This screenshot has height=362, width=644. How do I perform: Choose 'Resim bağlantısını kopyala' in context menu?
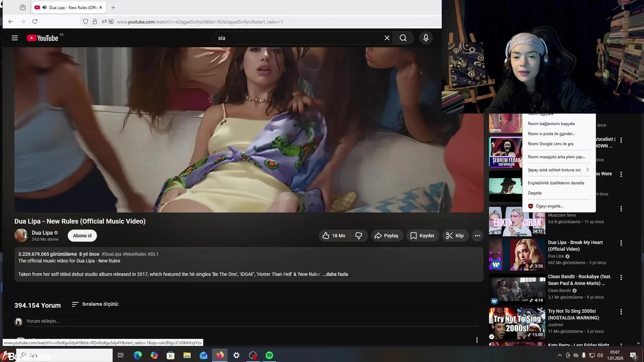click(558, 124)
